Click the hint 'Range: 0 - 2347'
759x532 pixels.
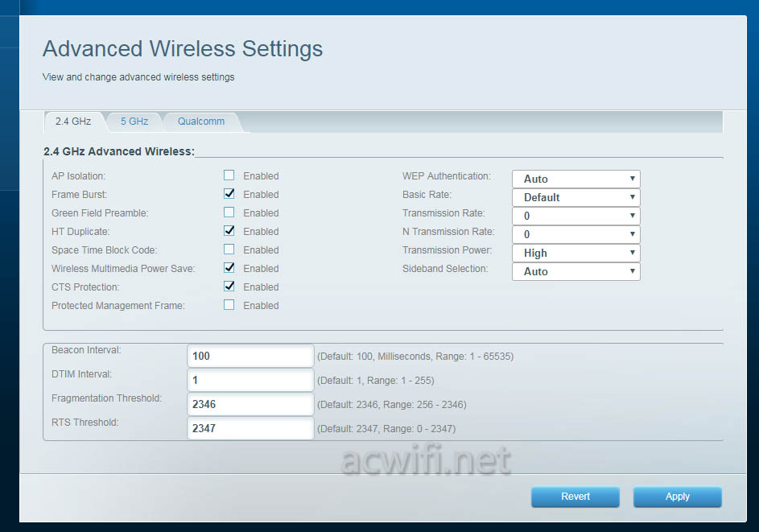(x=419, y=429)
